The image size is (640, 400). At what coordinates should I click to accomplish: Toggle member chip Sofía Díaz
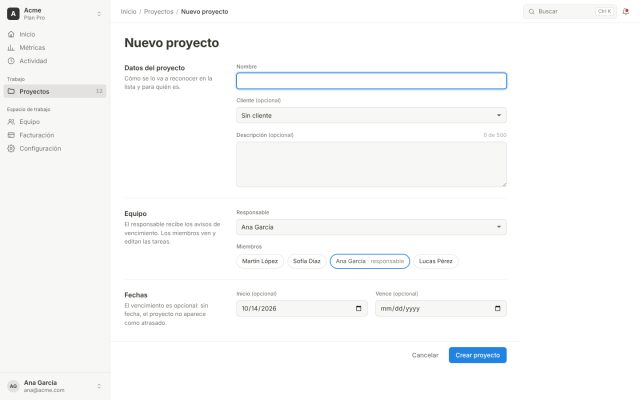pyautogui.click(x=307, y=261)
